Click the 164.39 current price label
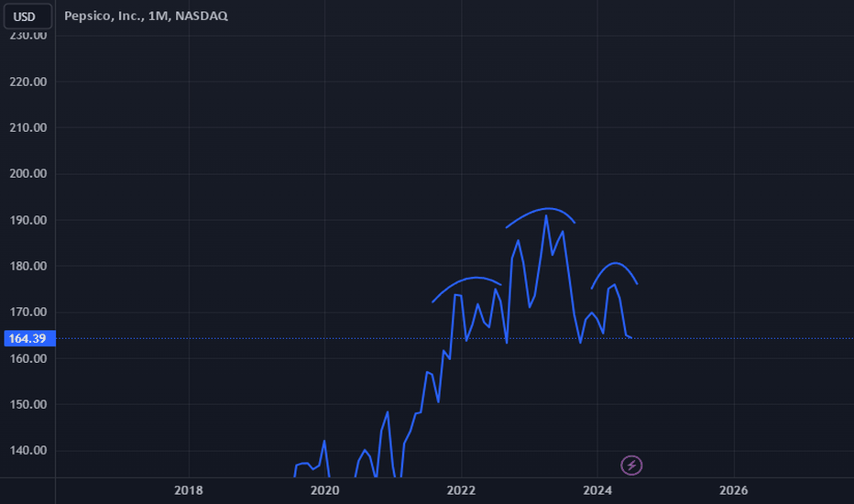 click(x=29, y=338)
